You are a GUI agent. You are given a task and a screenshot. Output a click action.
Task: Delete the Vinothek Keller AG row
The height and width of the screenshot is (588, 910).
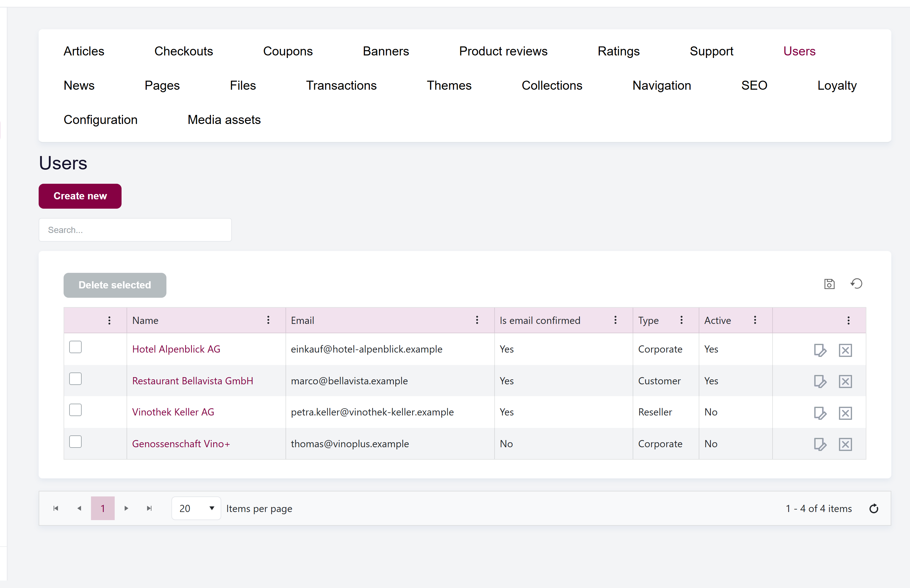[845, 413]
